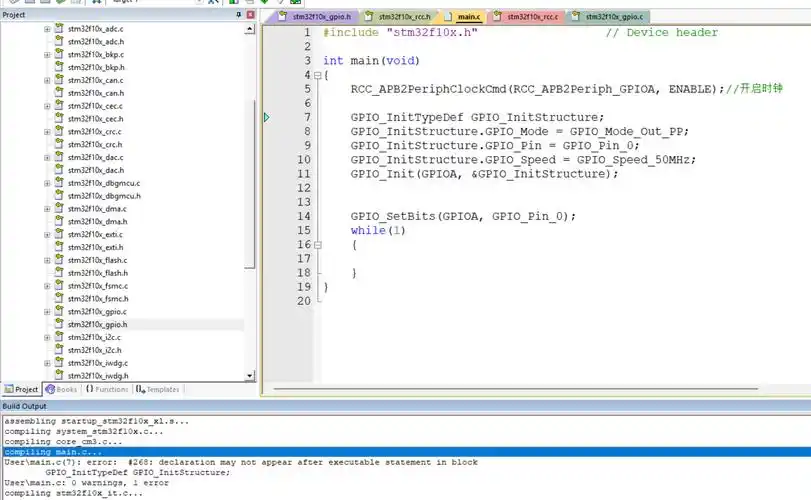Viewport: 811px width, 500px height.
Task: Click the 'GPIO_SetBits(GPIOA, GPIO_Pin_0);' line
Action: (463, 216)
